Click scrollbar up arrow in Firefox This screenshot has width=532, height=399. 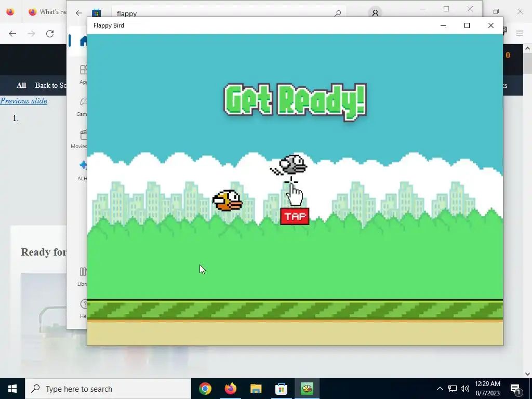528,48
